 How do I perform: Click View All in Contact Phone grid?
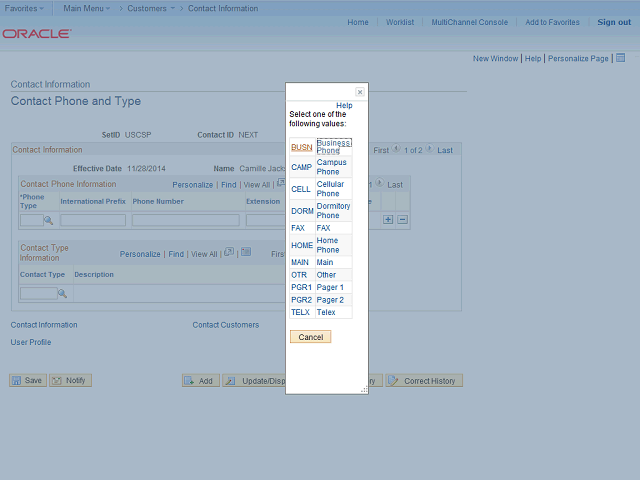[x=257, y=185]
